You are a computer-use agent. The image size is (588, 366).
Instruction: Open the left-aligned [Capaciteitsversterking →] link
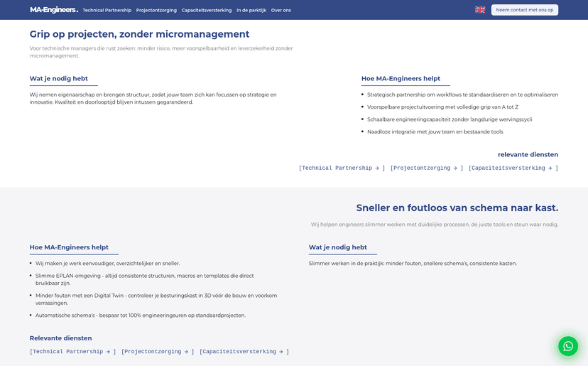coord(244,352)
